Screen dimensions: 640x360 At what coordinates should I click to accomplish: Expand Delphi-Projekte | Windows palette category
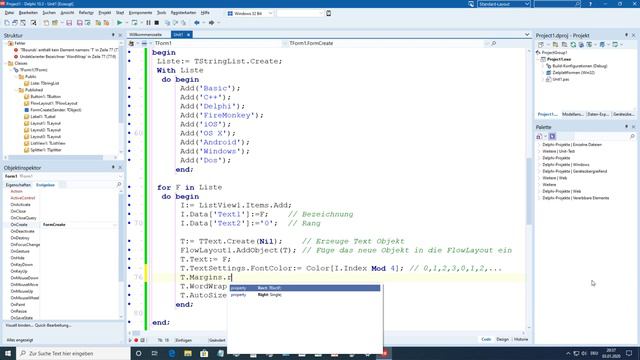(x=539, y=165)
